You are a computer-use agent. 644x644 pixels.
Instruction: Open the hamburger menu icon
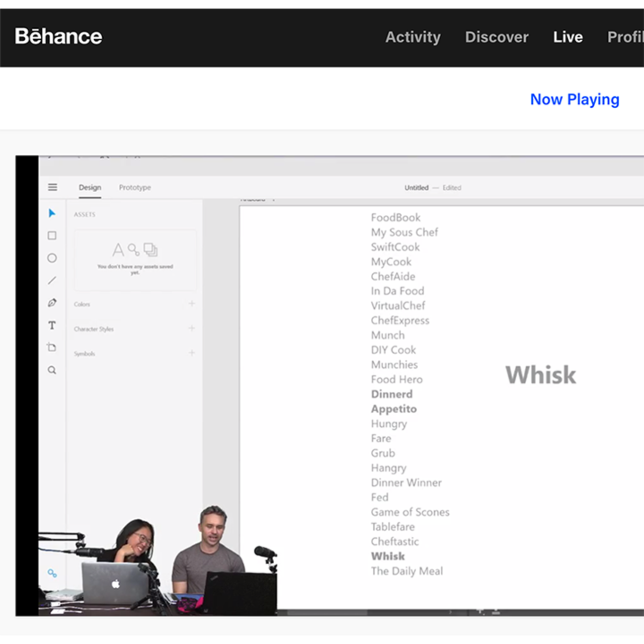pos(52,187)
